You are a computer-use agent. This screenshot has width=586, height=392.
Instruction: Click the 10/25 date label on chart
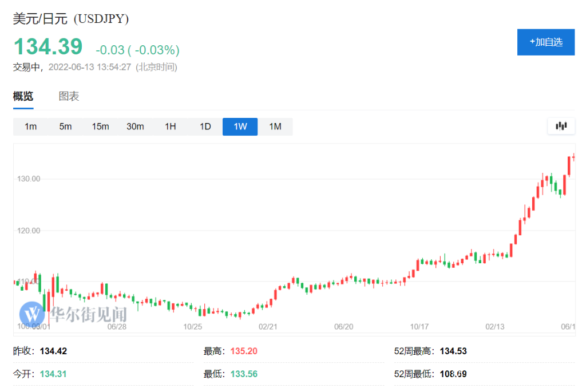pos(192,327)
